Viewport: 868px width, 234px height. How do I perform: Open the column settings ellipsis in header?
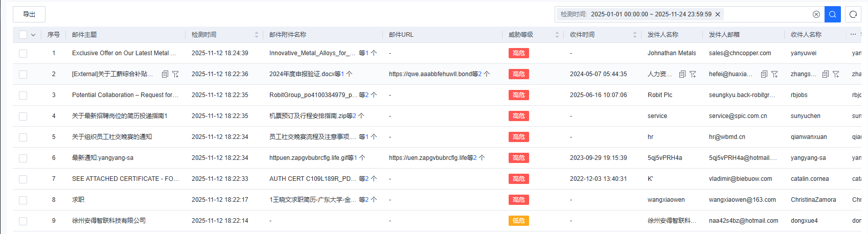pos(853,34)
